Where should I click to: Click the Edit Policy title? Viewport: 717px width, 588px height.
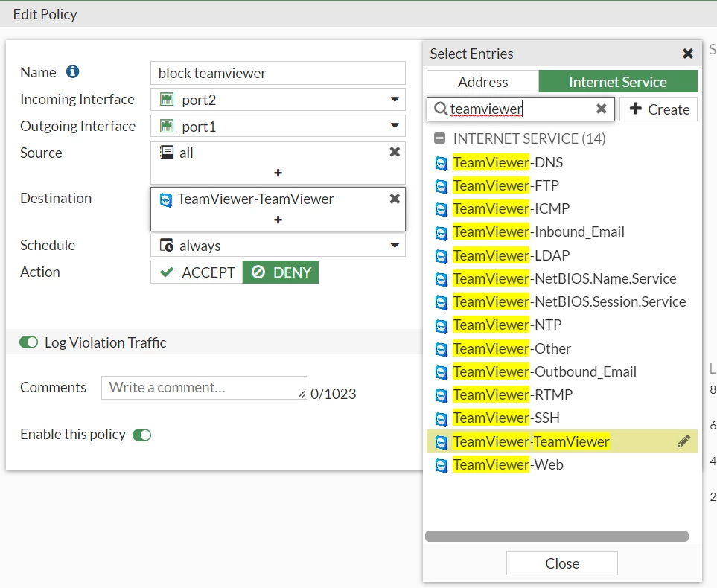45,14
